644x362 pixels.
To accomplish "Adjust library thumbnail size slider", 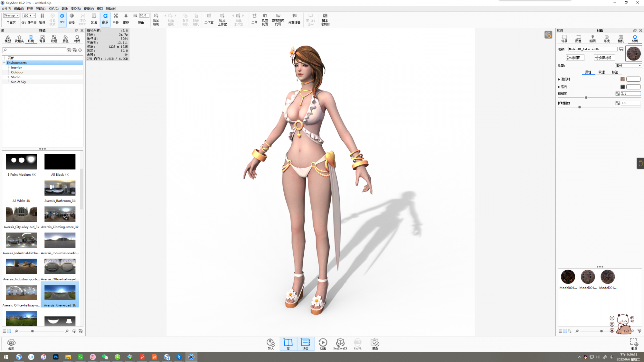I will point(33,331).
